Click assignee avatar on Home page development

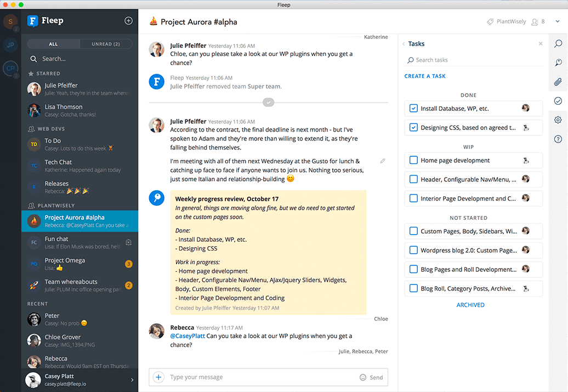coord(526,160)
